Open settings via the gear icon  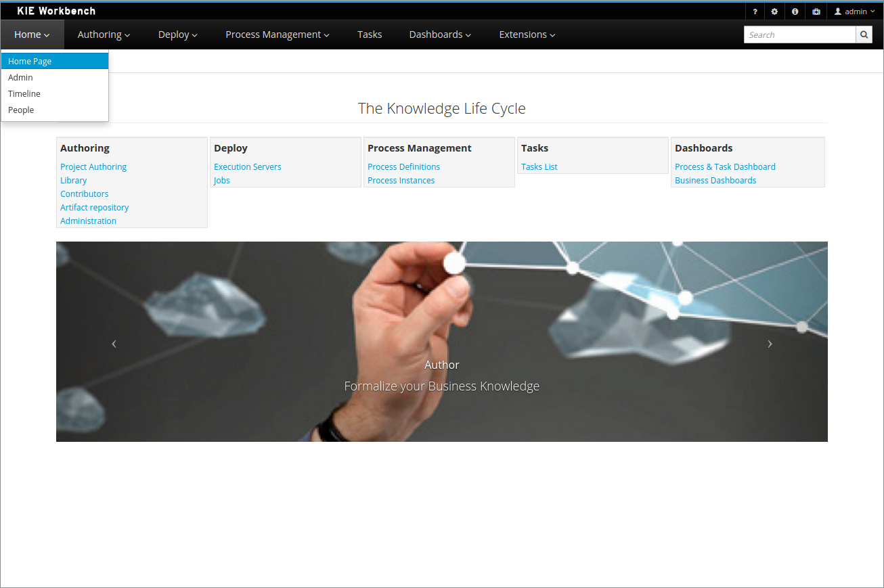(x=774, y=12)
